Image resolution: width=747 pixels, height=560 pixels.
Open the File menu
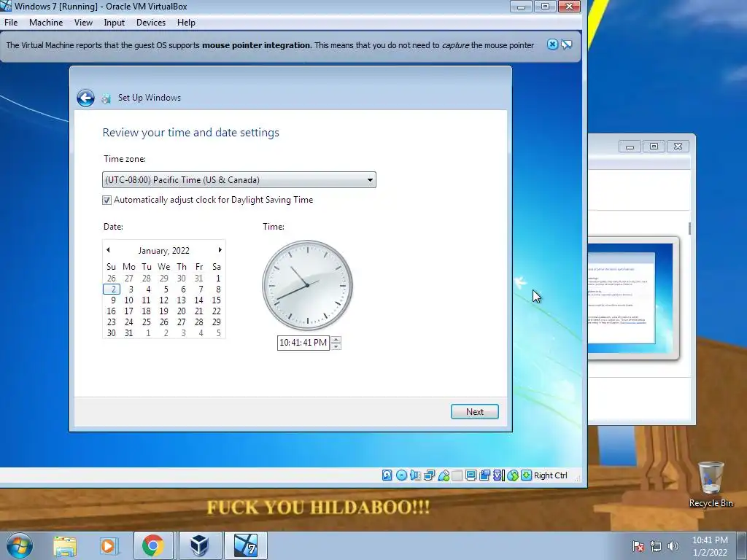(11, 23)
